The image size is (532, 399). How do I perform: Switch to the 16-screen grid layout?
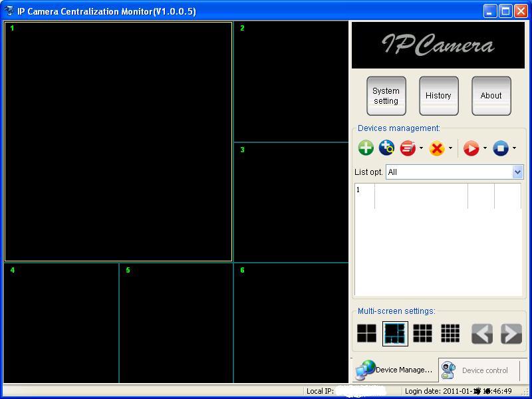pyautogui.click(x=451, y=333)
